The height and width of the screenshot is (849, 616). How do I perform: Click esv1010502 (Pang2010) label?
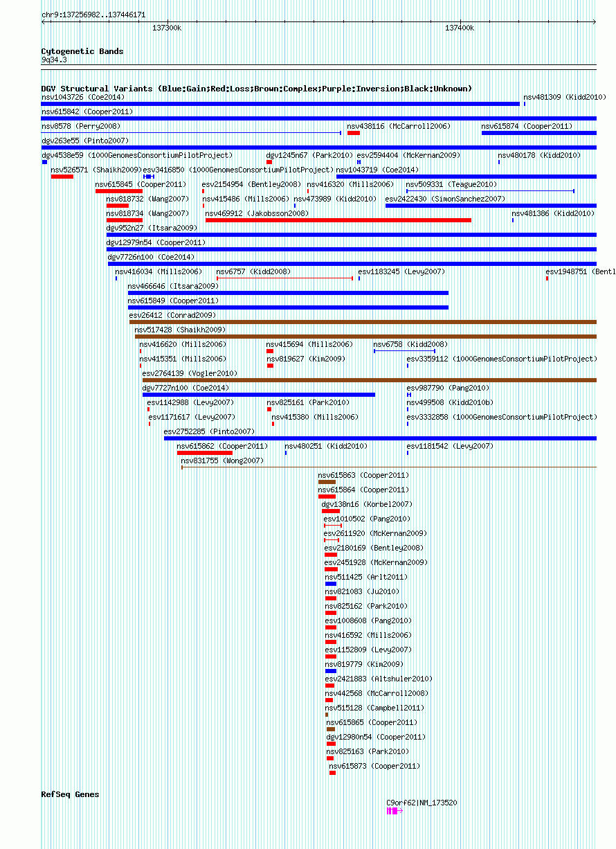pyautogui.click(x=368, y=519)
